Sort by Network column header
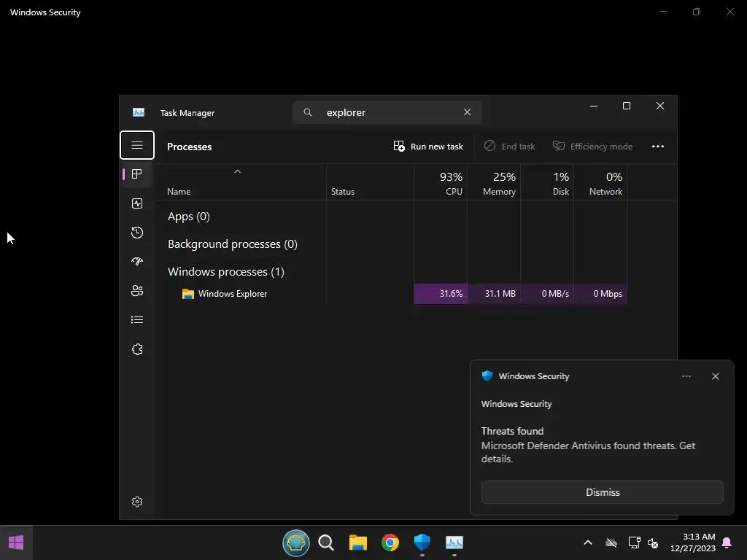Viewport: 747px width, 560px height. point(601,183)
